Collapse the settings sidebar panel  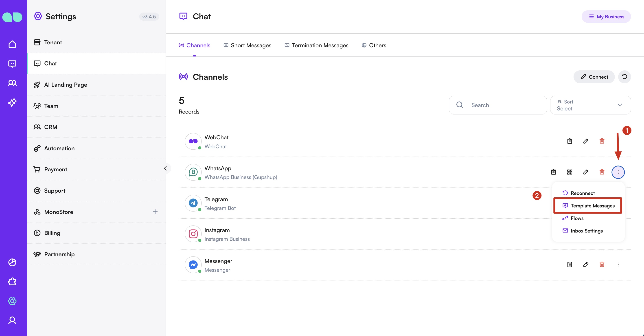[165, 168]
